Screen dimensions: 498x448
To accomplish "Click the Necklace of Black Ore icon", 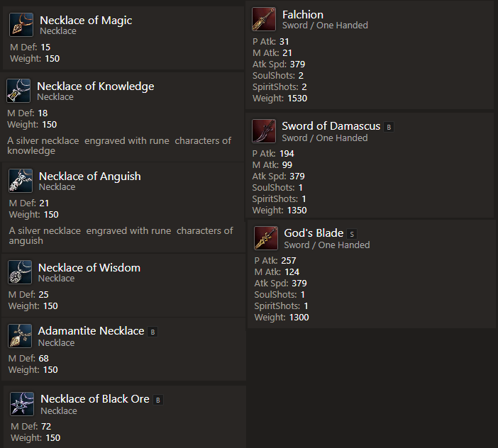I will 22,404.
